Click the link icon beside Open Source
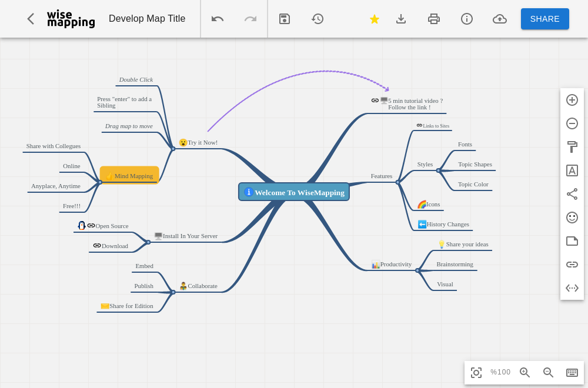This screenshot has width=588, height=388. (91, 226)
